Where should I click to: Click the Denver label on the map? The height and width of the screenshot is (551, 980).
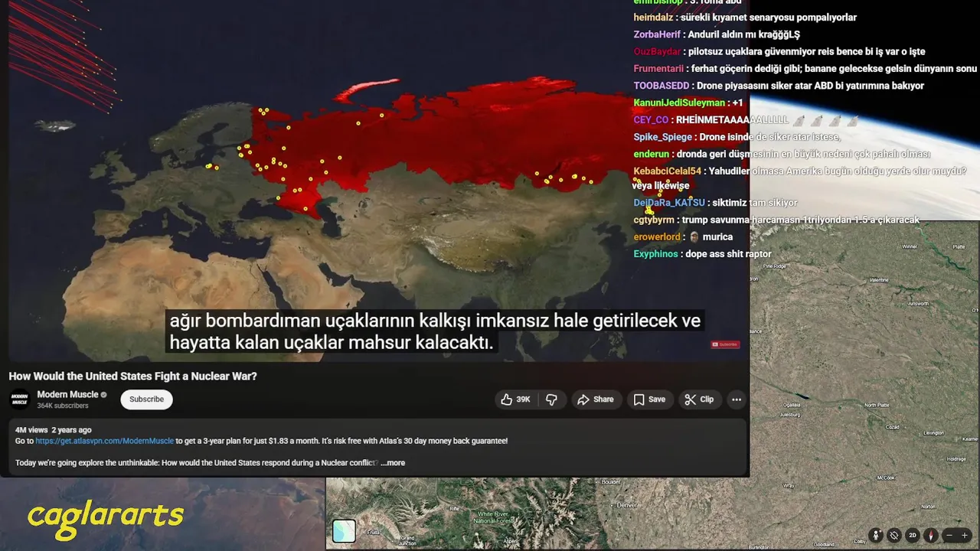(x=627, y=505)
